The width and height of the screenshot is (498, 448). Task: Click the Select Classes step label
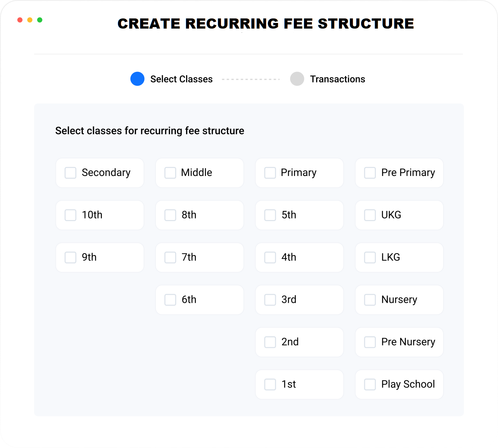(x=181, y=79)
